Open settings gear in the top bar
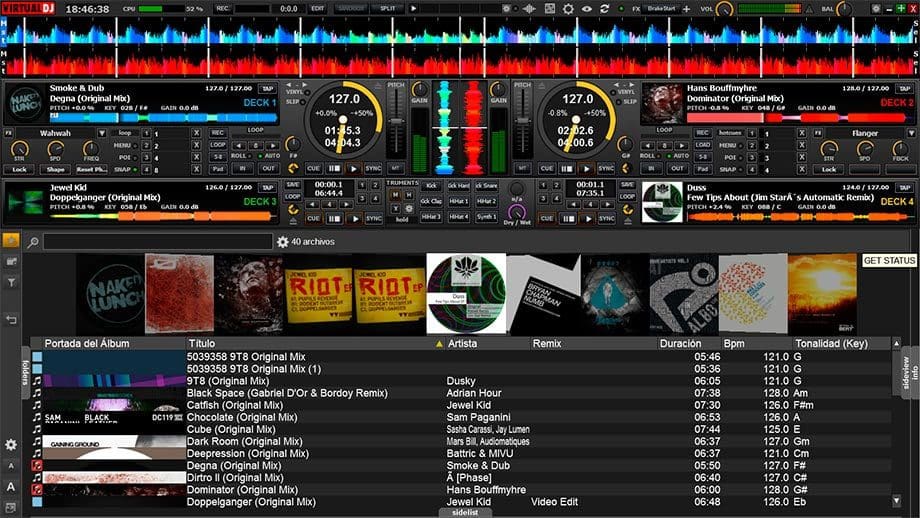 [x=568, y=9]
